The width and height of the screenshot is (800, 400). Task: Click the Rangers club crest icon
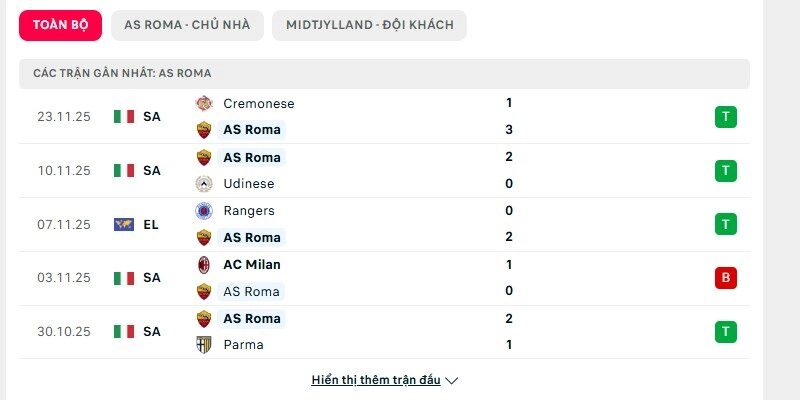tap(204, 211)
